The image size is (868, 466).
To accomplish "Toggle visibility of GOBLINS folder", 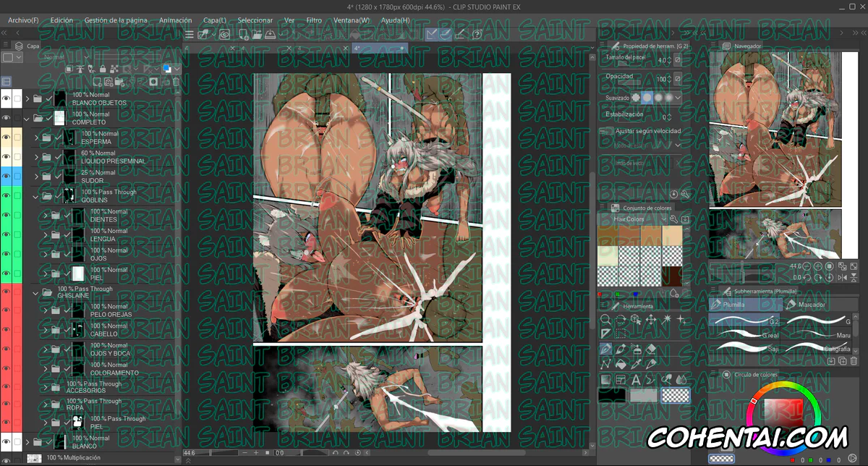I will (x=7, y=196).
